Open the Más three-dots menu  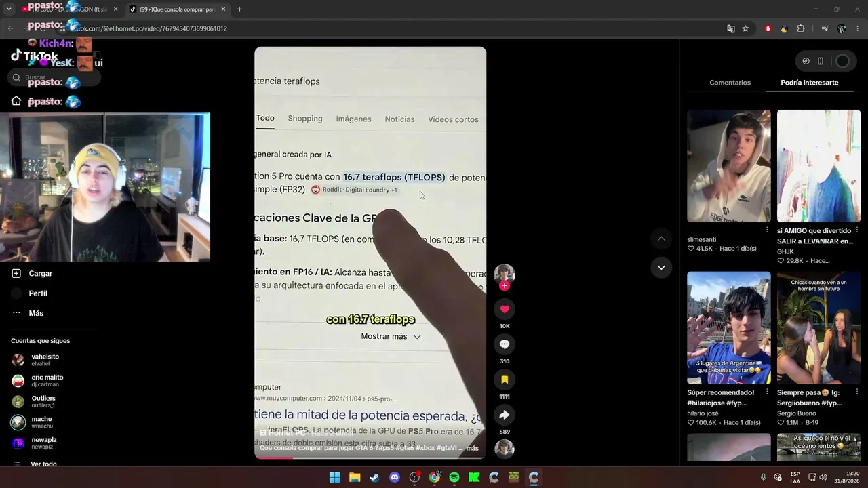[16, 313]
